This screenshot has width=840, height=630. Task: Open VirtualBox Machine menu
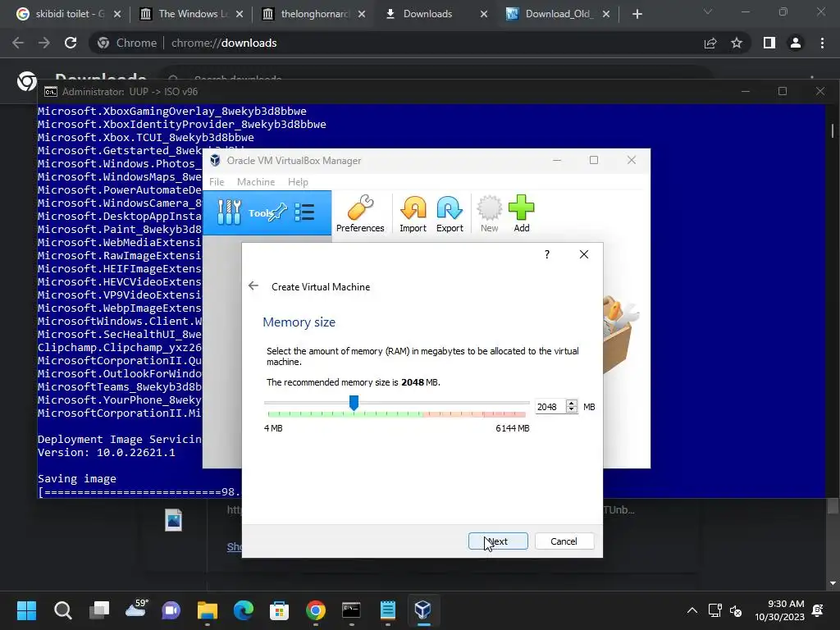[256, 181]
